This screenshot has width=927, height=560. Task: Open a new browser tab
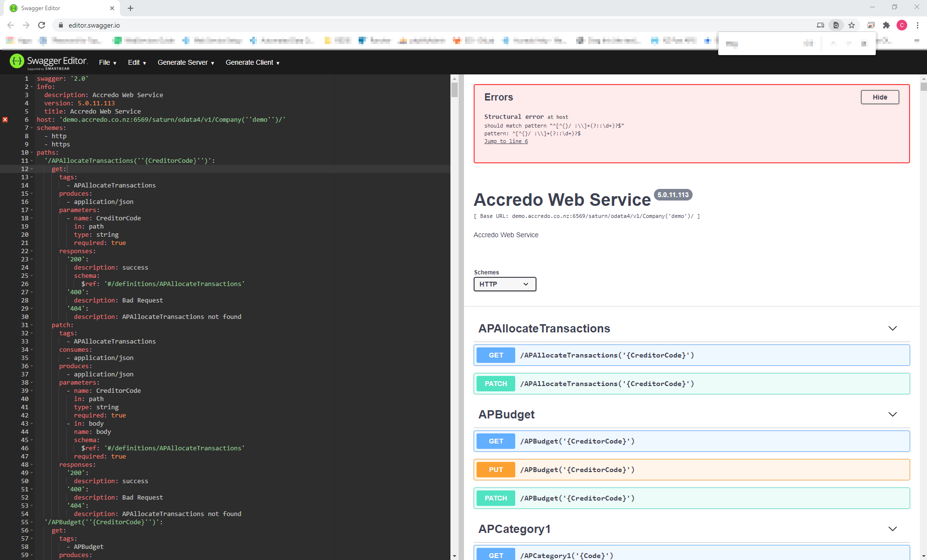130,8
